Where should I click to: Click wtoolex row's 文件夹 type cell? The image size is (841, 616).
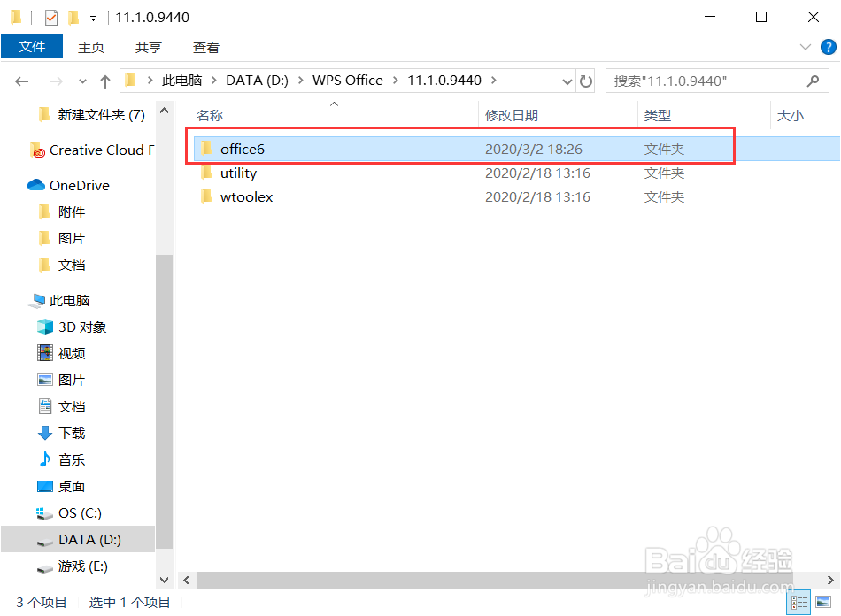pyautogui.click(x=664, y=197)
